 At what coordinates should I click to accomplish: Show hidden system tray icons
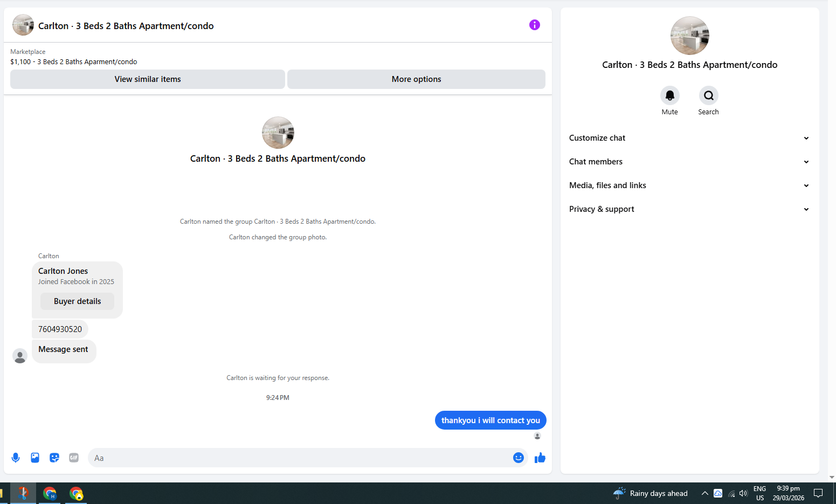[x=704, y=493]
